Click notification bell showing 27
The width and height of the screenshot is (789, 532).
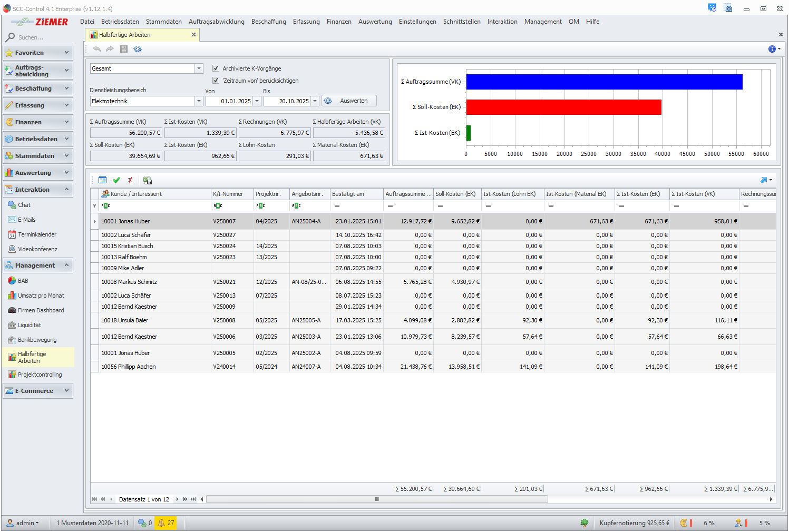coord(165,523)
